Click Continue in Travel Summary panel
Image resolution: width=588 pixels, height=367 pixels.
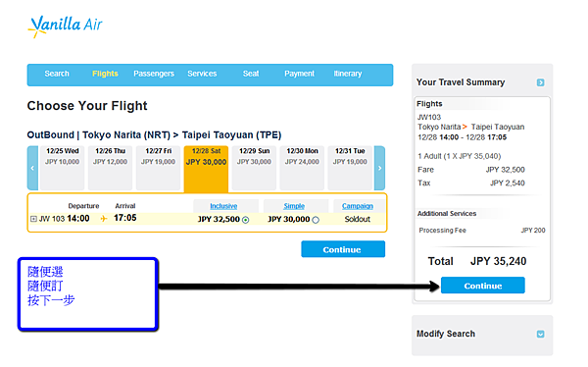point(482,286)
